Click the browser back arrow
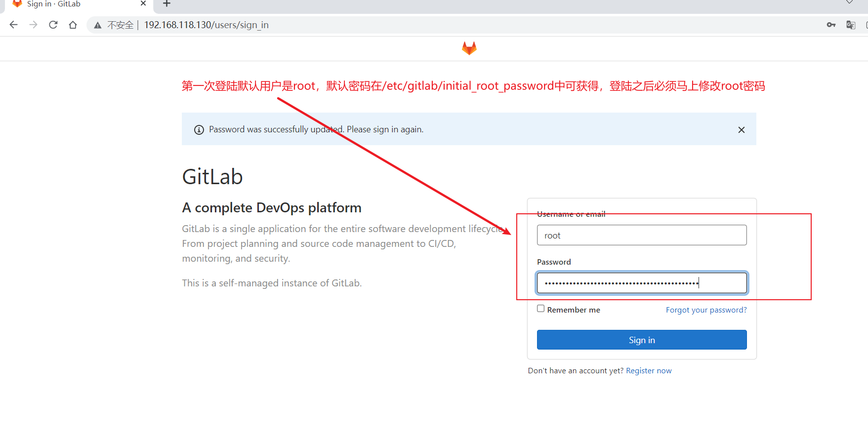Viewport: 868px width, 435px height. [13, 25]
